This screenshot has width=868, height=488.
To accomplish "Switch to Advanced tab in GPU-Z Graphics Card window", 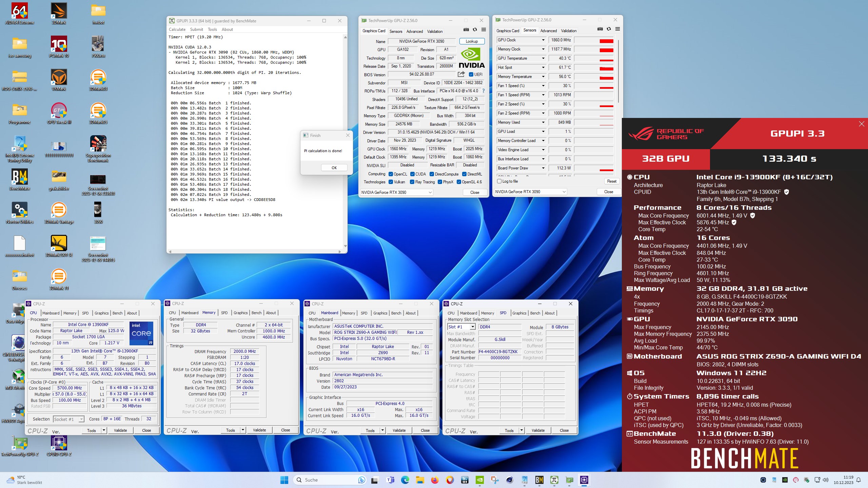I will (414, 32).
